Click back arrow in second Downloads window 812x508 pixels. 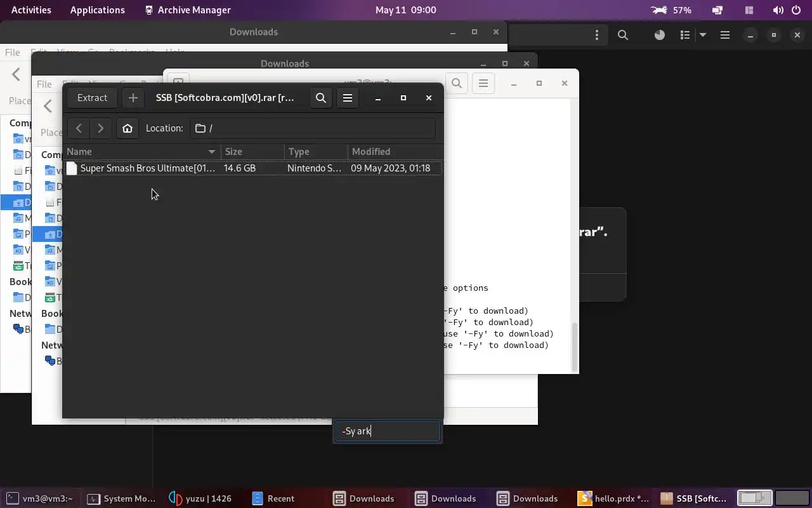coord(48,106)
